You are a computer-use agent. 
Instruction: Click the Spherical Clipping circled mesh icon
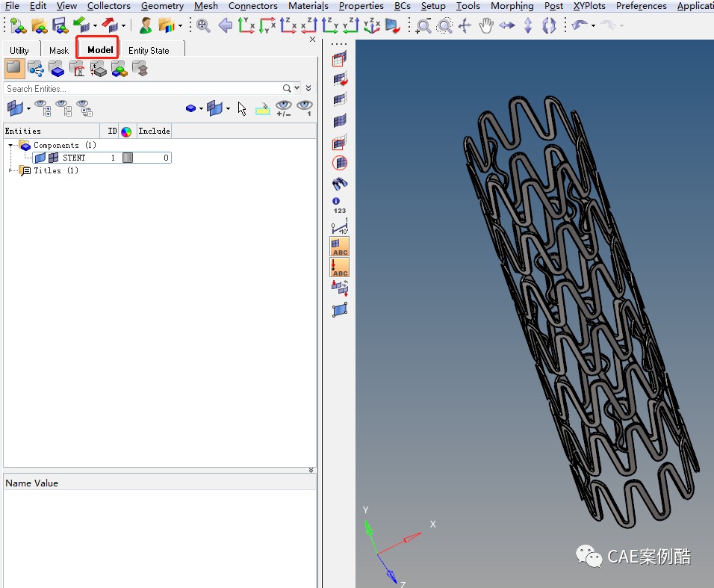pyautogui.click(x=340, y=163)
